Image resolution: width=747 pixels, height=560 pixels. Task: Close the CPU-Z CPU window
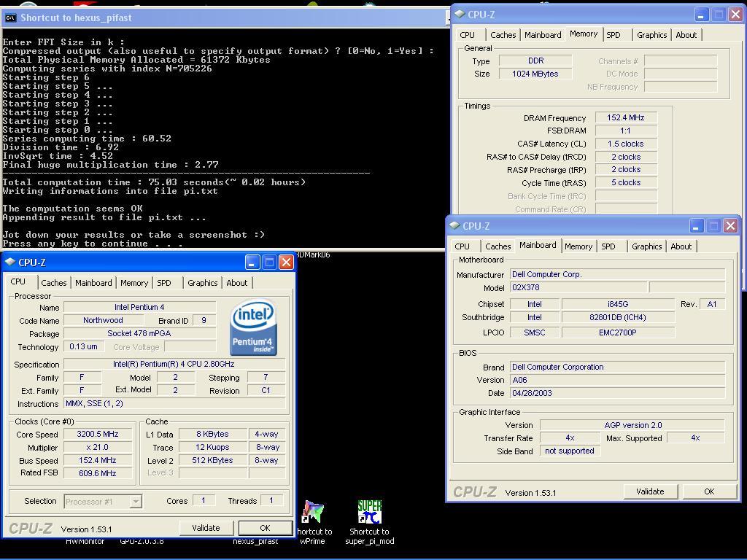pyautogui.click(x=286, y=262)
